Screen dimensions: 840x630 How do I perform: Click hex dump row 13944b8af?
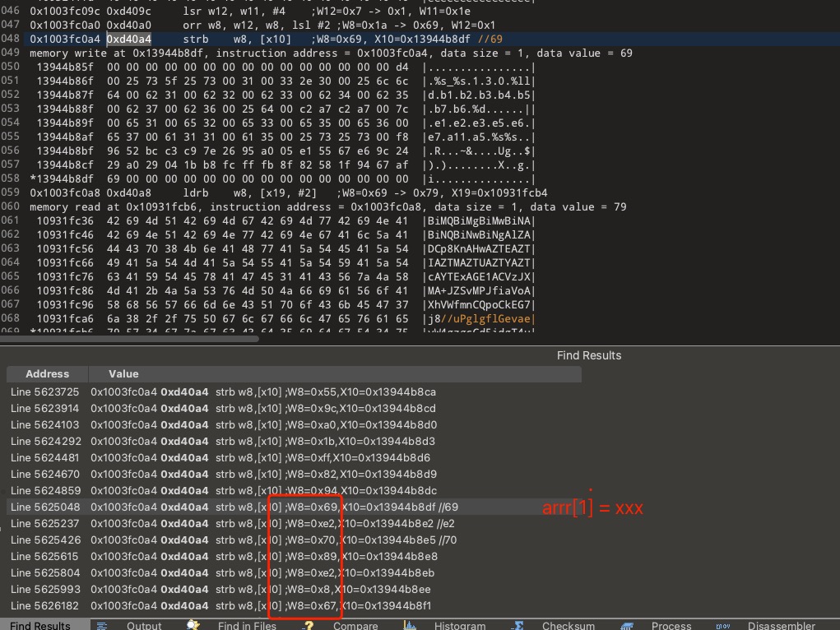(x=286, y=137)
